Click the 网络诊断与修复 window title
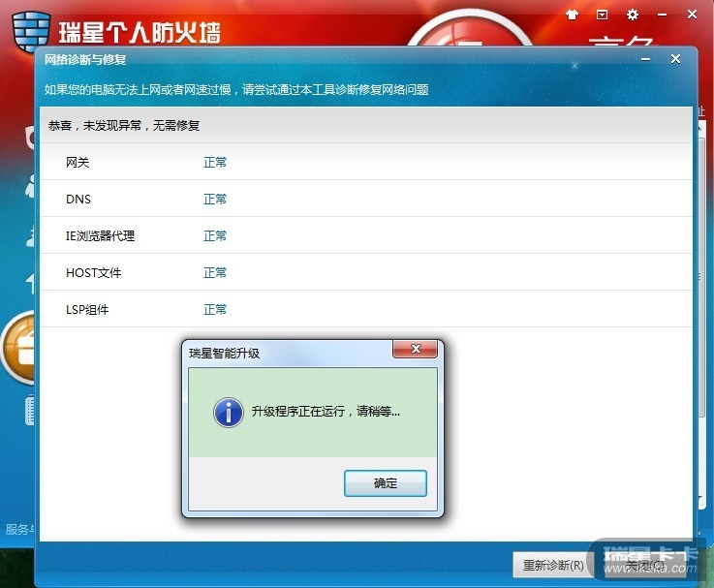 (85, 60)
